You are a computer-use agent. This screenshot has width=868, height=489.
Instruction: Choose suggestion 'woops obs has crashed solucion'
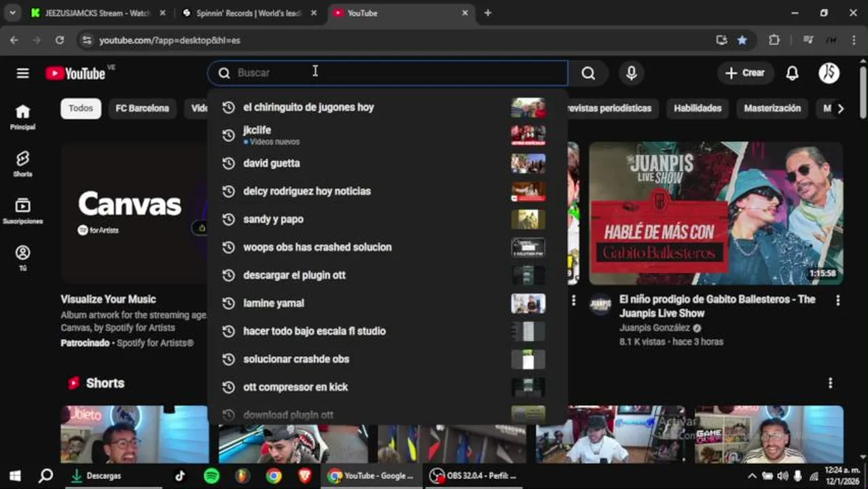tap(387, 247)
